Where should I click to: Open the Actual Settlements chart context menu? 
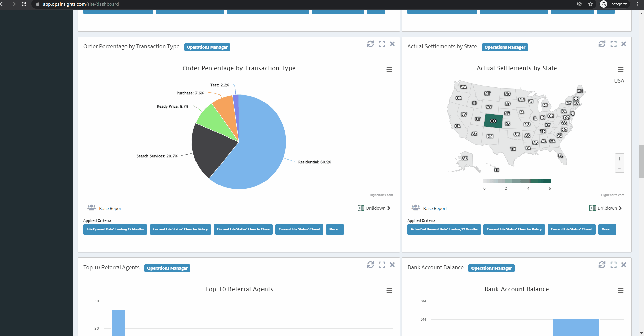(x=620, y=70)
